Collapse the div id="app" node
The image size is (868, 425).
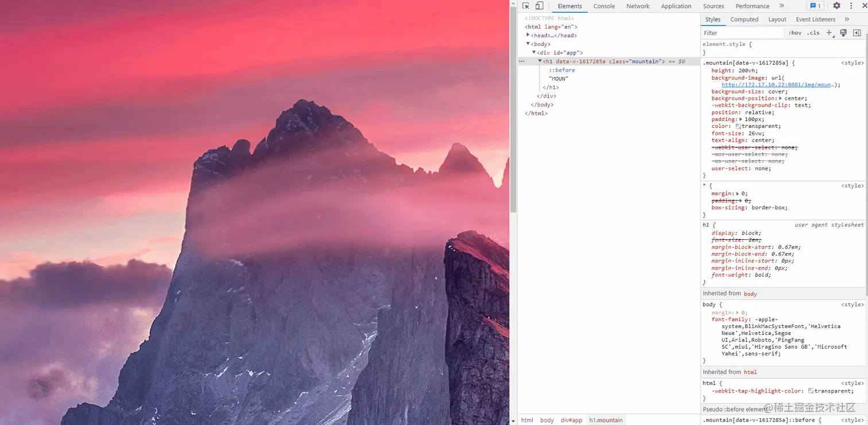[x=534, y=52]
